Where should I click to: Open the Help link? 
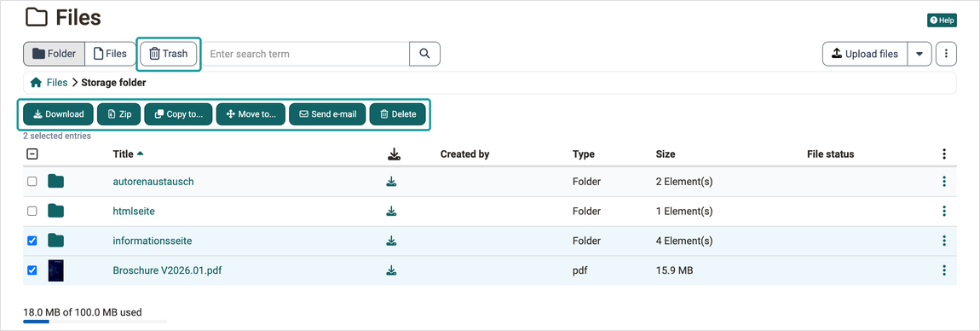(x=942, y=20)
